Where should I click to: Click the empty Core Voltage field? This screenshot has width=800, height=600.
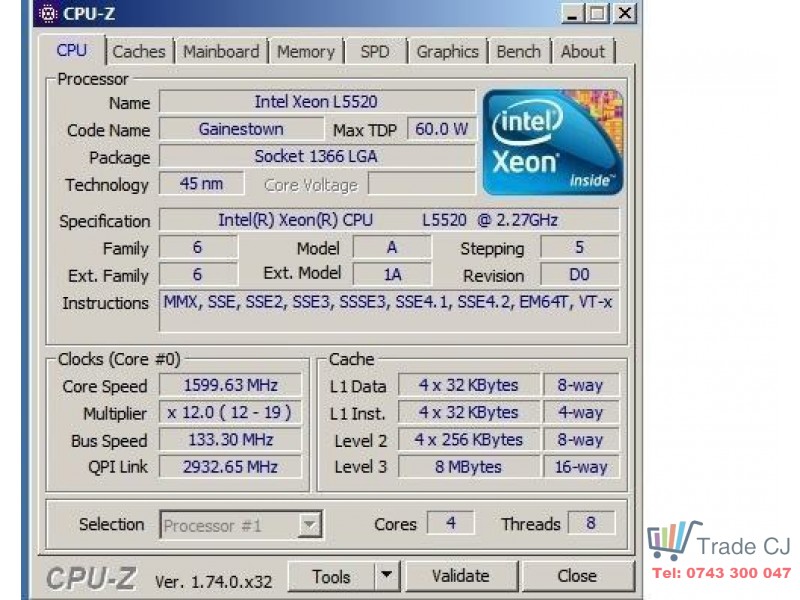pos(422,184)
